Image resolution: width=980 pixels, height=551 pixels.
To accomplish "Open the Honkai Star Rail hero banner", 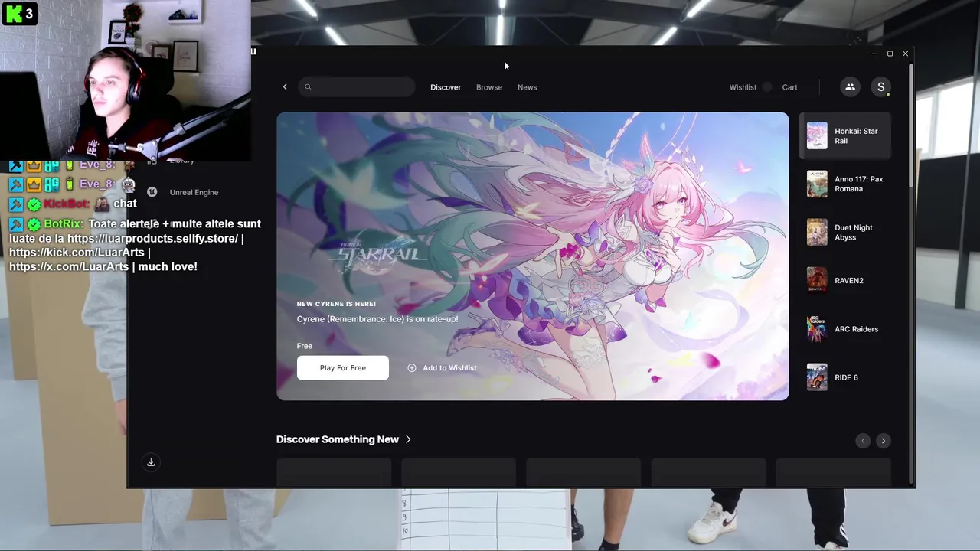I will [532, 256].
